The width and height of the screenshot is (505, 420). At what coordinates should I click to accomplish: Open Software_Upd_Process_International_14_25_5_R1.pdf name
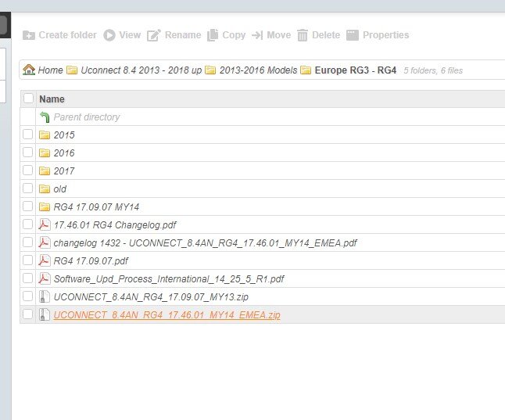[169, 278]
